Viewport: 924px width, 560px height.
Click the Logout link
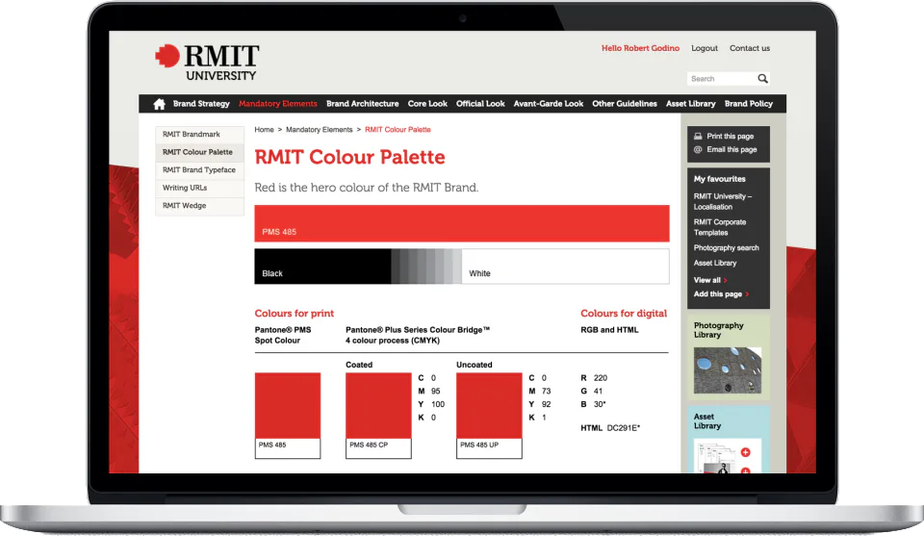(705, 48)
